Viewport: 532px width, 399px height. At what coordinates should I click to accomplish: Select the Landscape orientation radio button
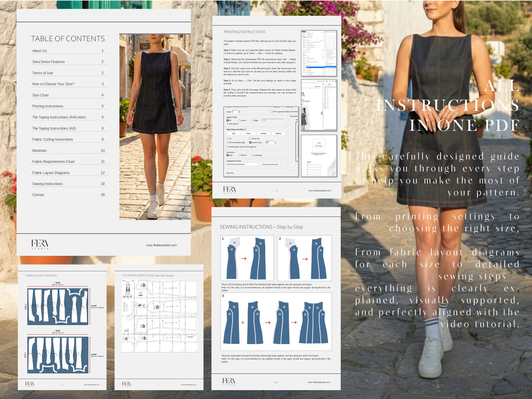point(253,155)
